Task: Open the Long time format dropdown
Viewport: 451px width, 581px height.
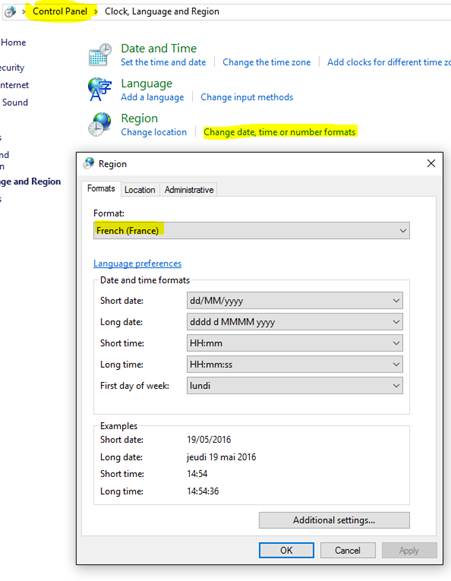Action: 295,364
